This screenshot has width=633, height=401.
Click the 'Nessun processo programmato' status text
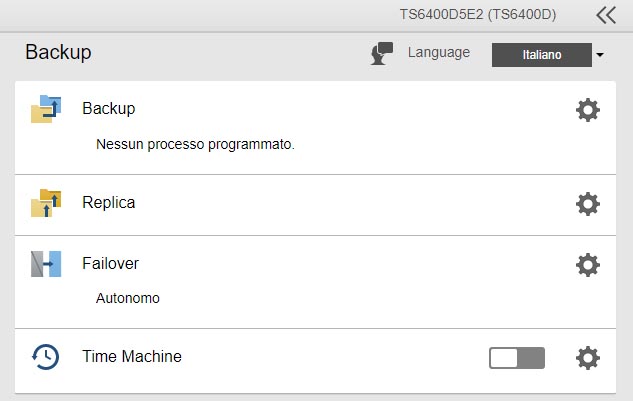click(195, 144)
